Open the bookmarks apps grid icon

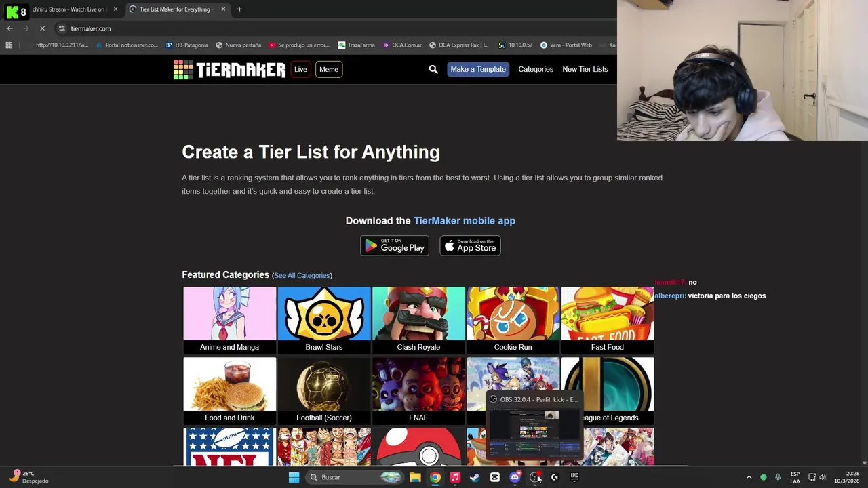tap(9, 45)
